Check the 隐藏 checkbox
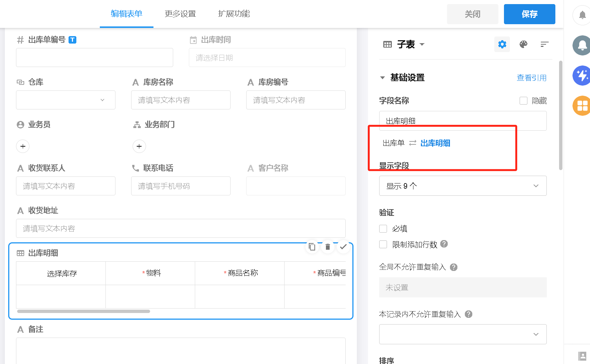Image resolution: width=590 pixels, height=364 pixels. 523,100
